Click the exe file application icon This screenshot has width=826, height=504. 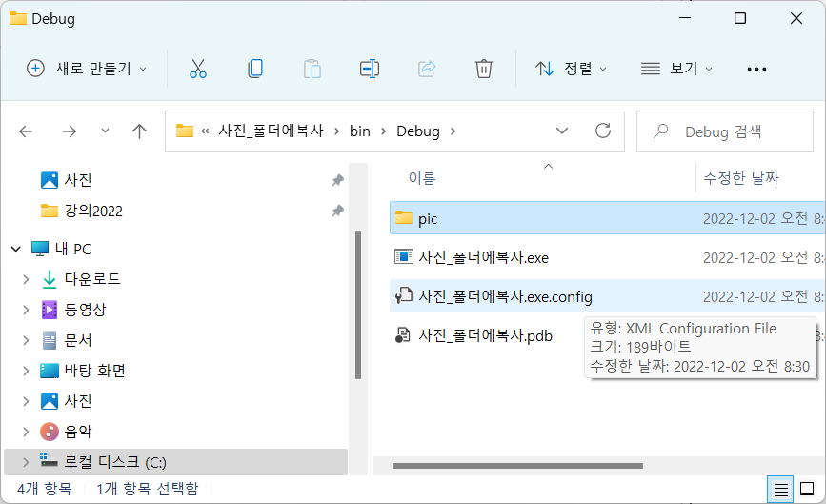pos(404,257)
